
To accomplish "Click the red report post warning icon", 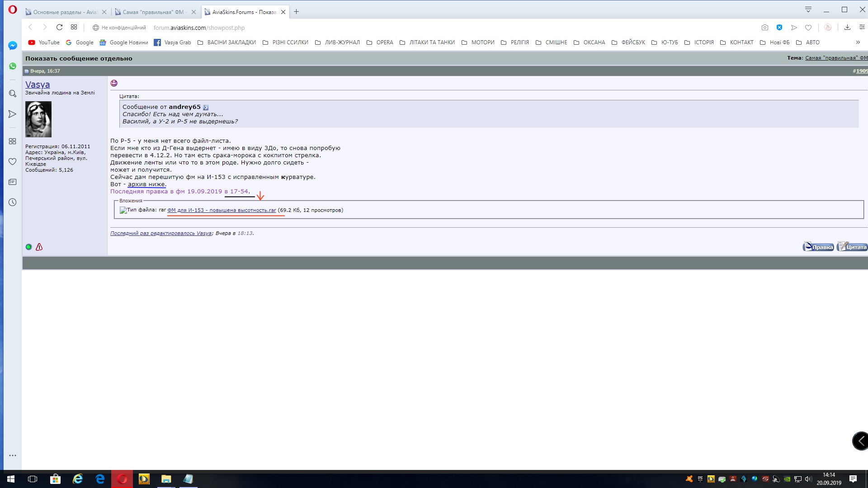I will [39, 247].
